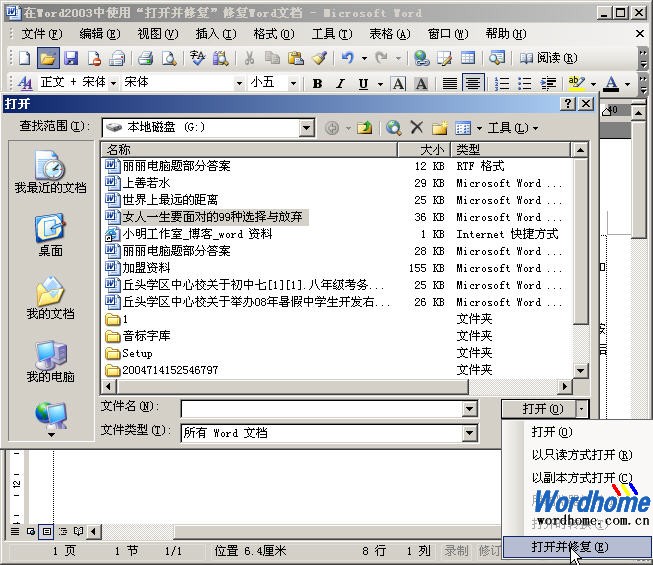This screenshot has width=653, height=565.
Task: Click the 打开(O) button
Action: point(540,409)
